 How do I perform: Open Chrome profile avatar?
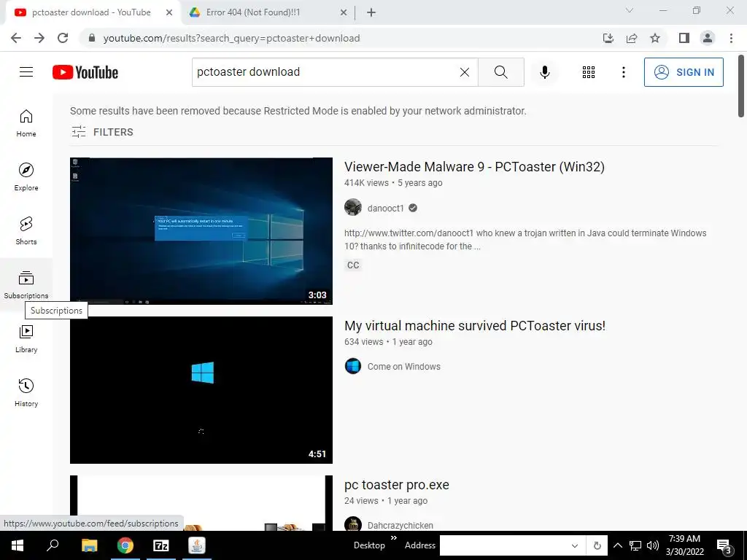tap(708, 38)
